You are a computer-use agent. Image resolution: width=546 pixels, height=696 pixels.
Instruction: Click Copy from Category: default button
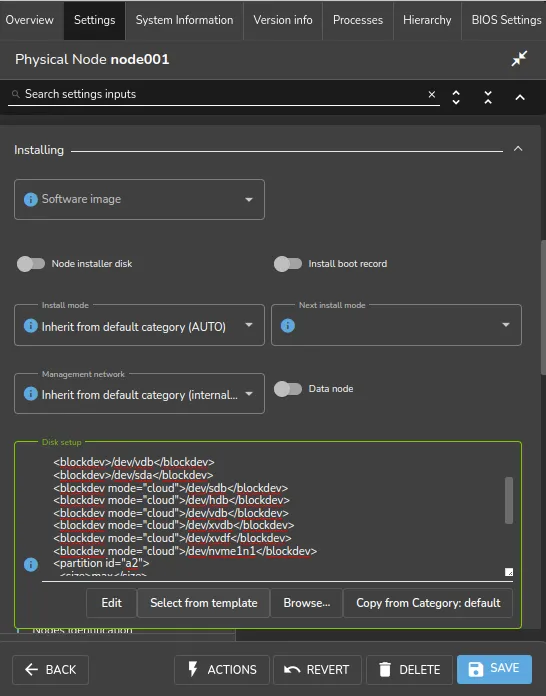[428, 603]
